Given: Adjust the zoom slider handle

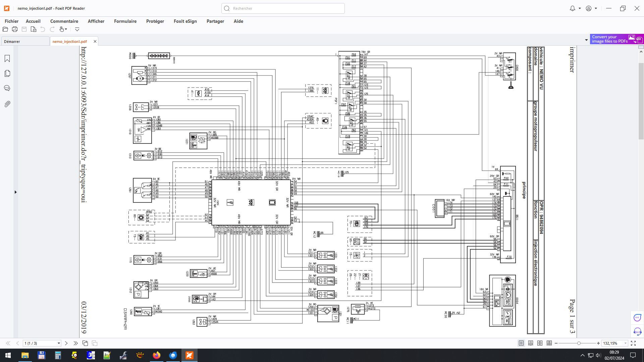Looking at the screenshot, I should click(579, 343).
